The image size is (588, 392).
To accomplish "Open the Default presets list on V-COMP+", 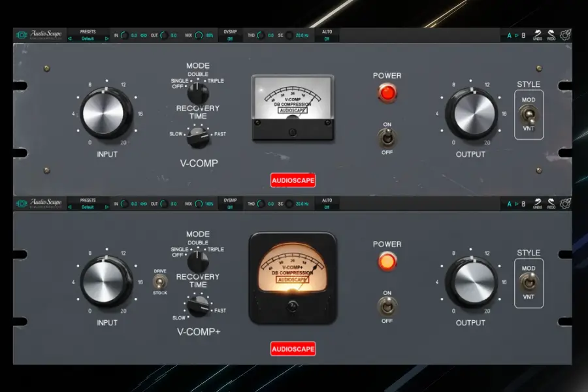I will [88, 207].
